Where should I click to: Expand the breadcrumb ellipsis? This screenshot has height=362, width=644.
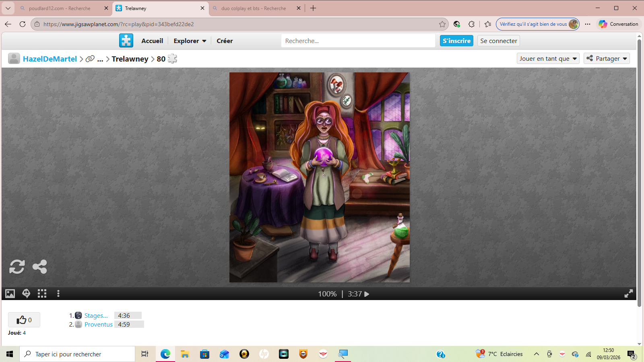(x=100, y=59)
